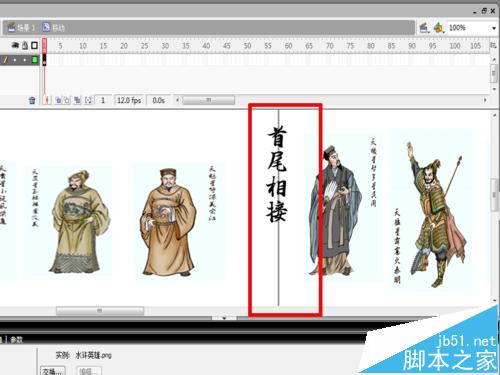Click the Scene 1 breadcrumb icon

12,27
